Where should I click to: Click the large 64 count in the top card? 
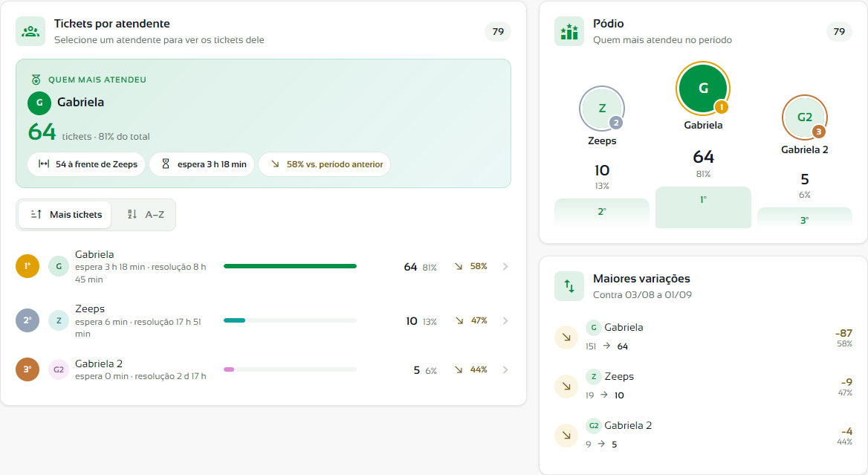(x=42, y=132)
